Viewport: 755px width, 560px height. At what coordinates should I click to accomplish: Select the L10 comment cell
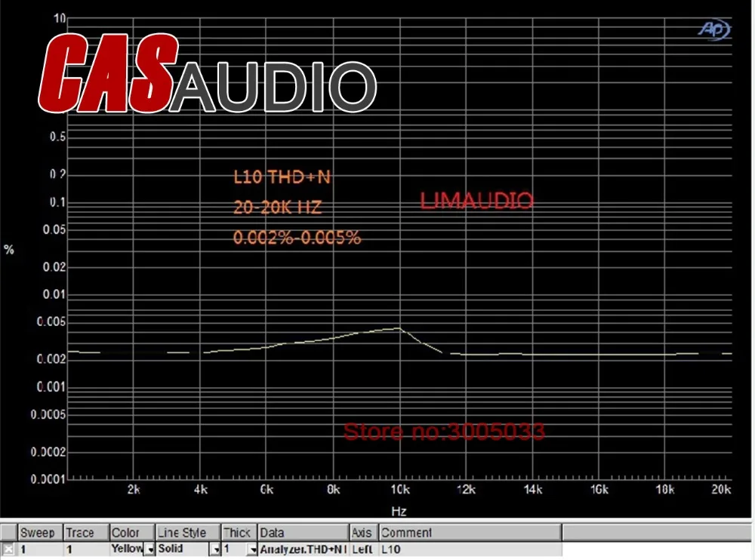470,549
